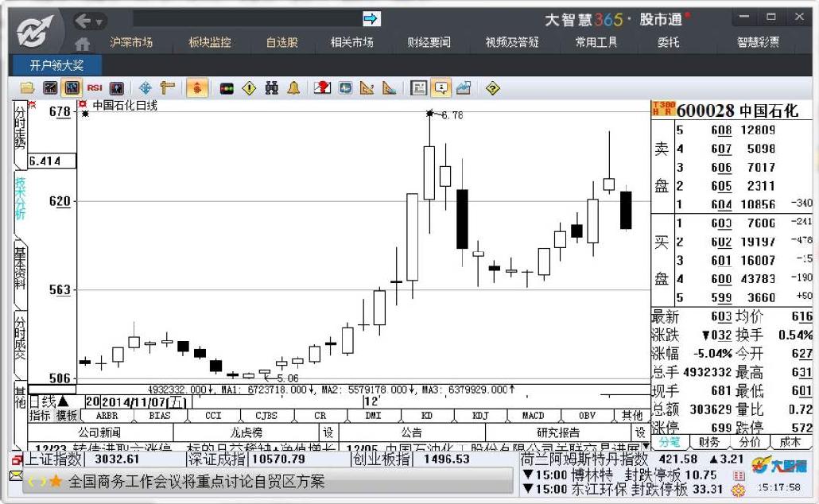Screen dimensions: 819x504
Task: Click the envelope icon at bottom left
Action: 16,476
